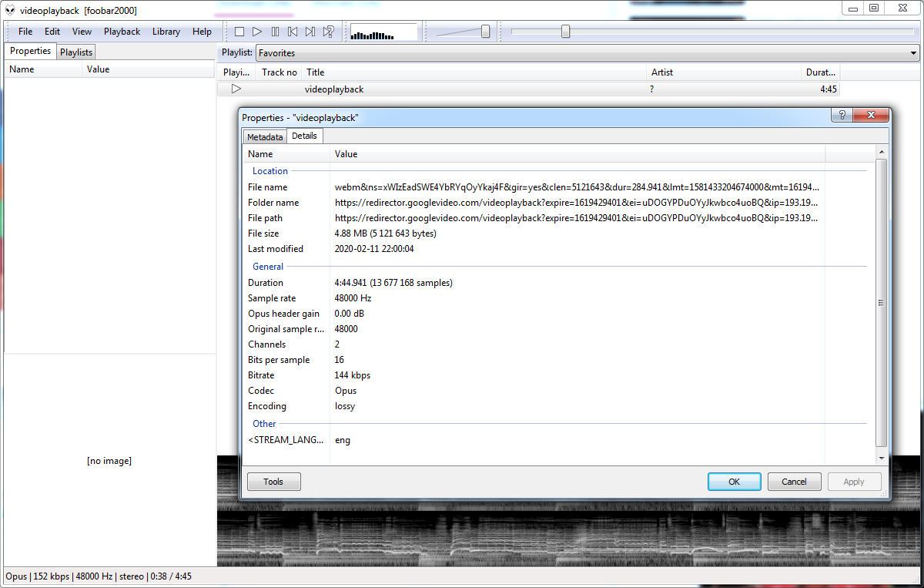Image resolution: width=924 pixels, height=588 pixels.
Task: Click the Encoding value lossy
Action: click(345, 406)
